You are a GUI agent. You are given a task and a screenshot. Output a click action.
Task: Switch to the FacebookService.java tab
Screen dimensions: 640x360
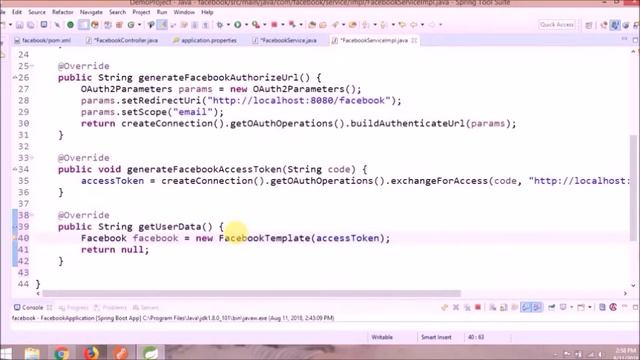(284, 40)
